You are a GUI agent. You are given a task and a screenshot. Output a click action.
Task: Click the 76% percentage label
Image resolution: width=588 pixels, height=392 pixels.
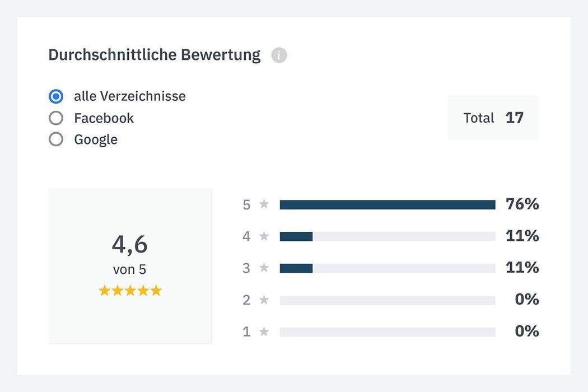[522, 204]
